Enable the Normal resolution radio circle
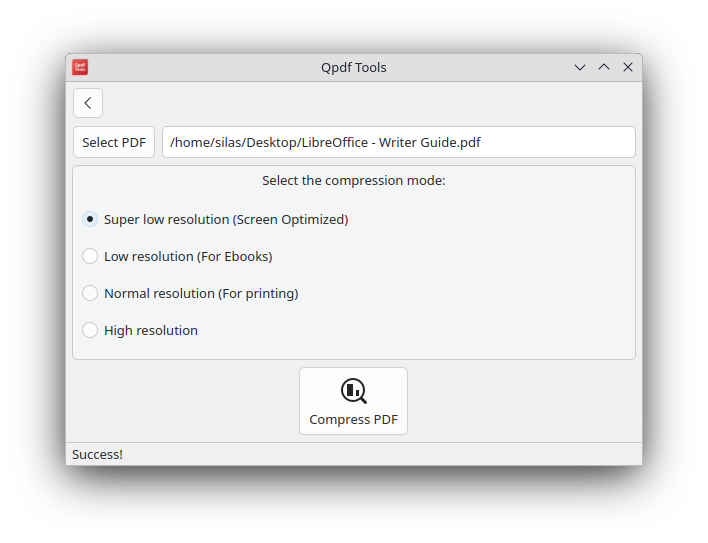 click(90, 293)
